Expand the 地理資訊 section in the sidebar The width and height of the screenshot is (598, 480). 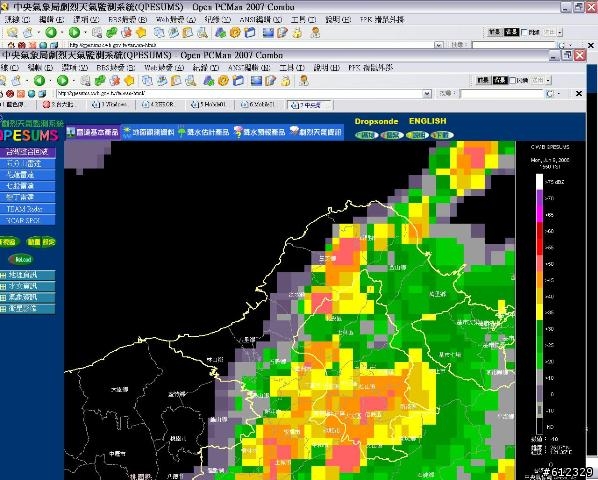point(27,275)
